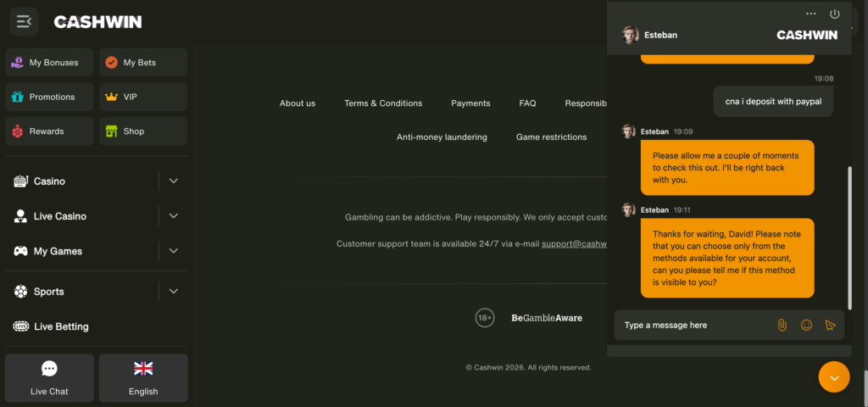Open Rewards
This screenshot has width=868, height=407.
click(49, 131)
